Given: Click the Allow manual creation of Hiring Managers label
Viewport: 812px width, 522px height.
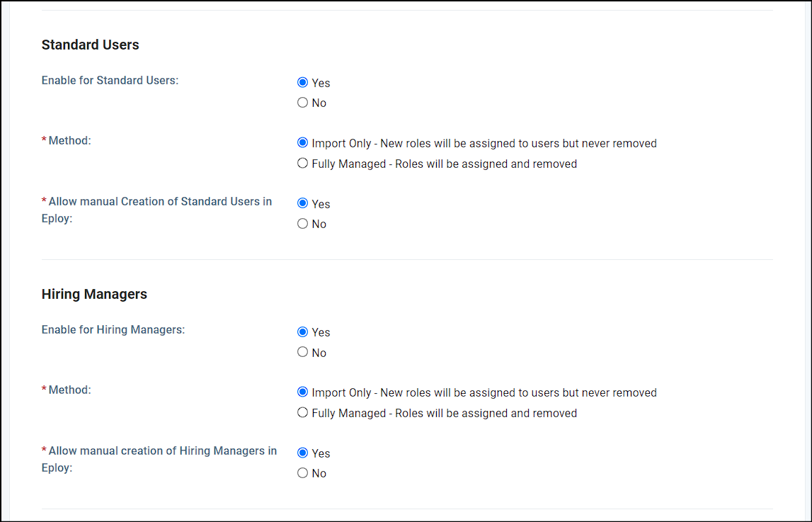Looking at the screenshot, I should (159, 459).
